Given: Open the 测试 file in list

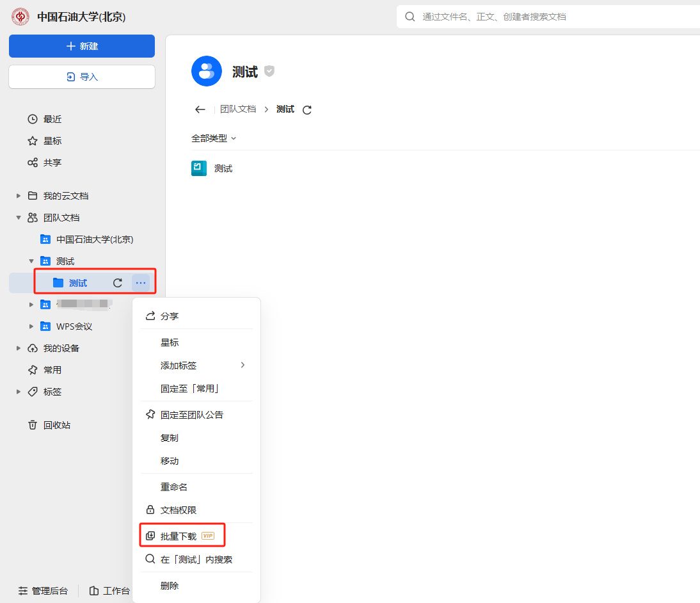Looking at the screenshot, I should coord(223,168).
